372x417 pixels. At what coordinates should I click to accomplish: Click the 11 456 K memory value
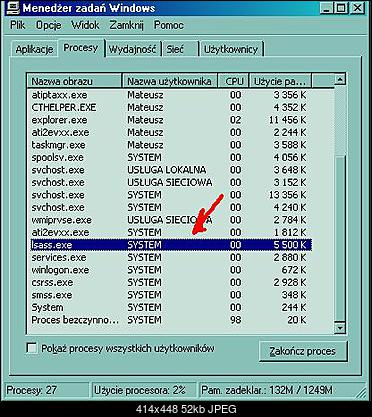[288, 120]
